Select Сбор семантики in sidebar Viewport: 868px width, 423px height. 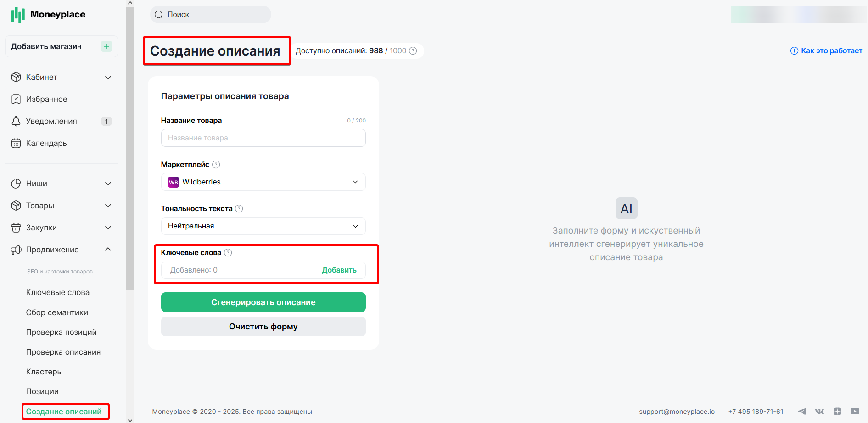coord(57,312)
